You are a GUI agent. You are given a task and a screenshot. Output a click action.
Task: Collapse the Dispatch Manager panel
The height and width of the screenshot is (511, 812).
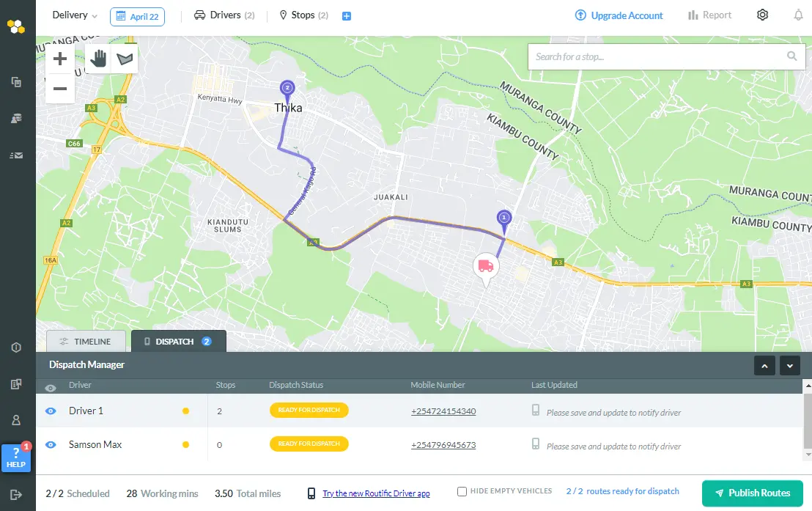point(789,365)
